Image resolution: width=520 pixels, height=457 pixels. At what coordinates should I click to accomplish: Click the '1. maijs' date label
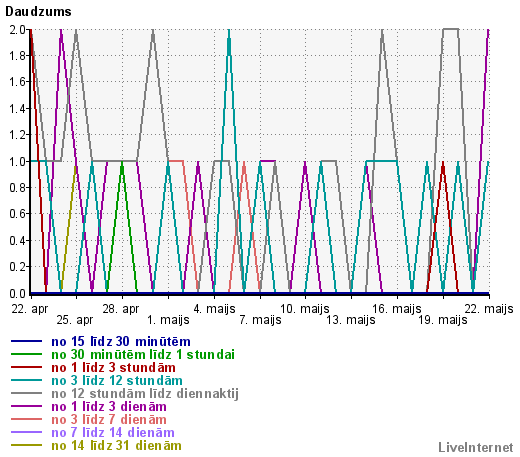(x=168, y=320)
